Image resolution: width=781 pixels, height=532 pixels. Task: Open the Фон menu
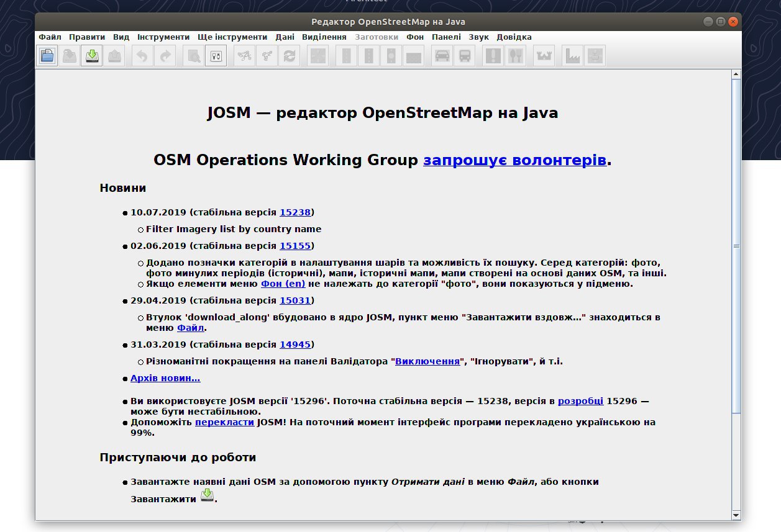click(415, 37)
